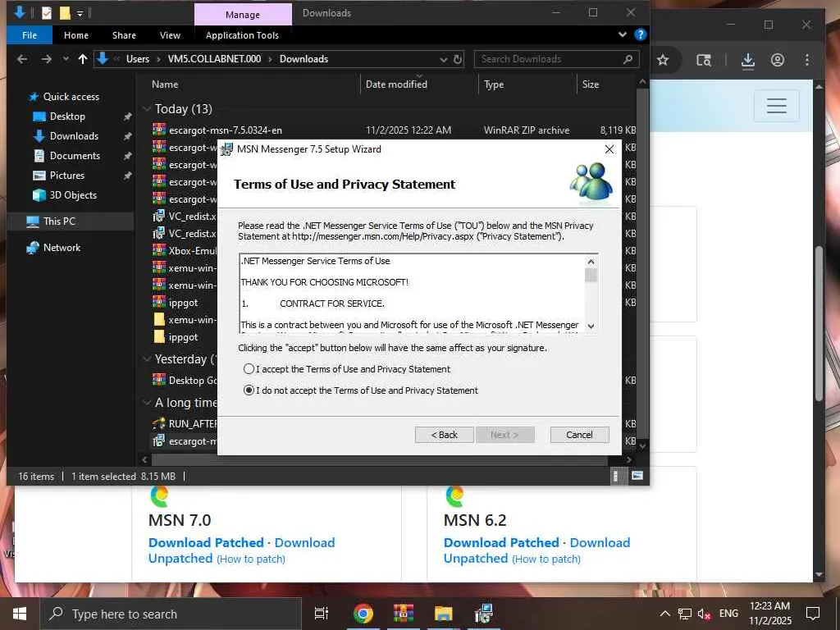Click Downloads in the address breadcrumb
The image size is (840, 630).
(304, 59)
